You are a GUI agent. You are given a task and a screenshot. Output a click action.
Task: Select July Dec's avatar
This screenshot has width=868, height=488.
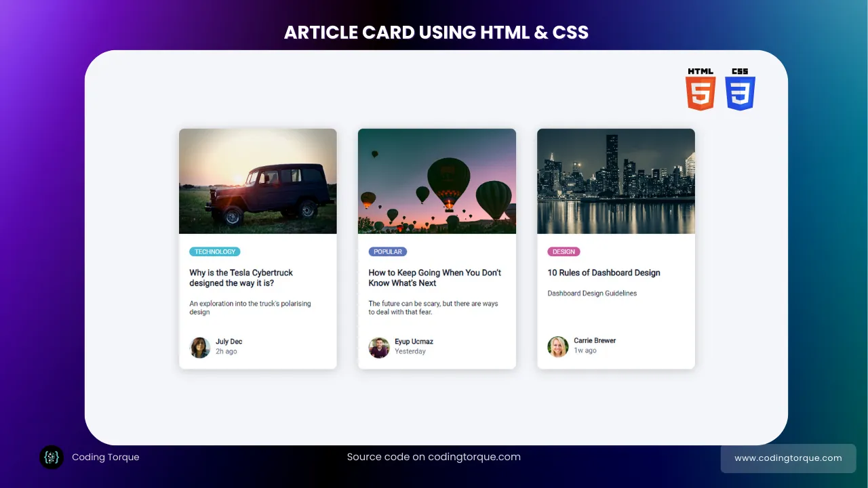click(x=200, y=348)
